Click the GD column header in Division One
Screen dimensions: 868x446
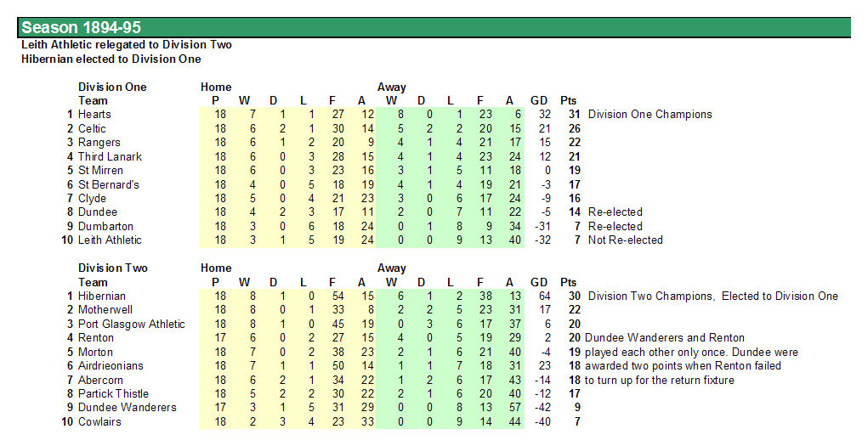(539, 101)
